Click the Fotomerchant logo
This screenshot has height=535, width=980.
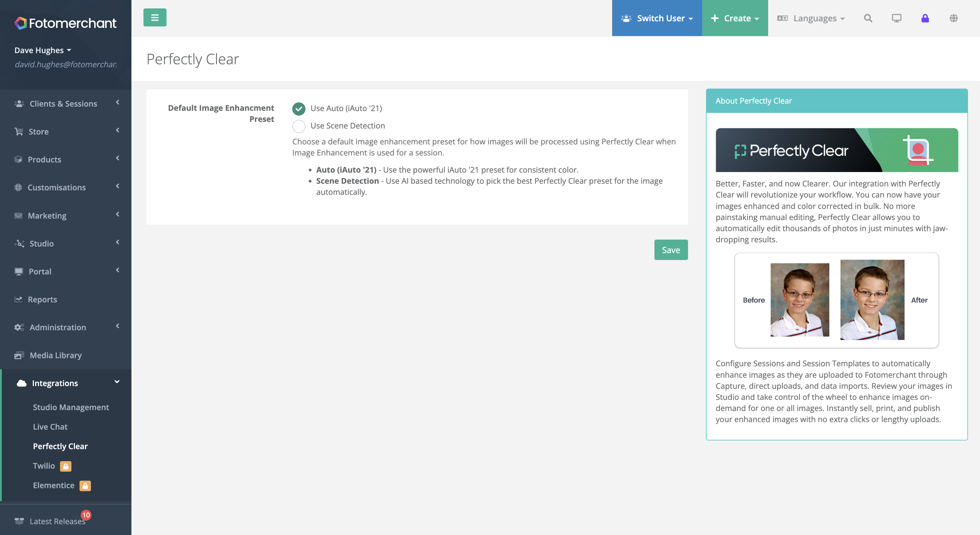(x=65, y=23)
